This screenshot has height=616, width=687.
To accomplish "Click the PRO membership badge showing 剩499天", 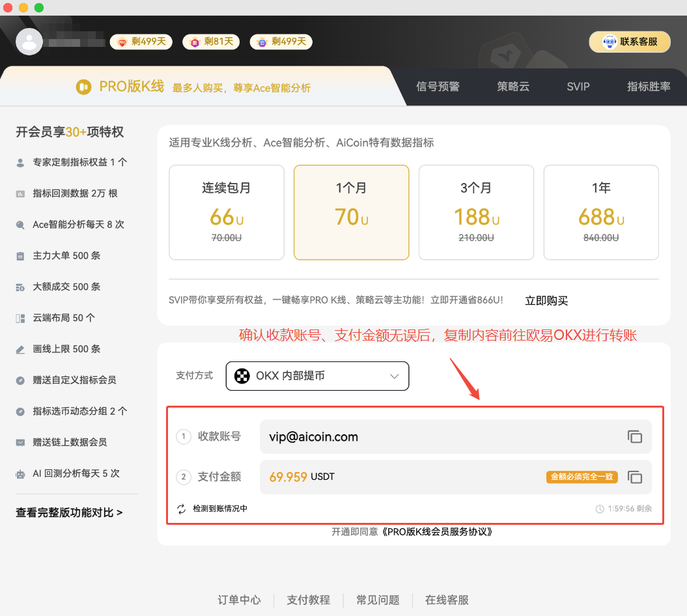I will 141,41.
